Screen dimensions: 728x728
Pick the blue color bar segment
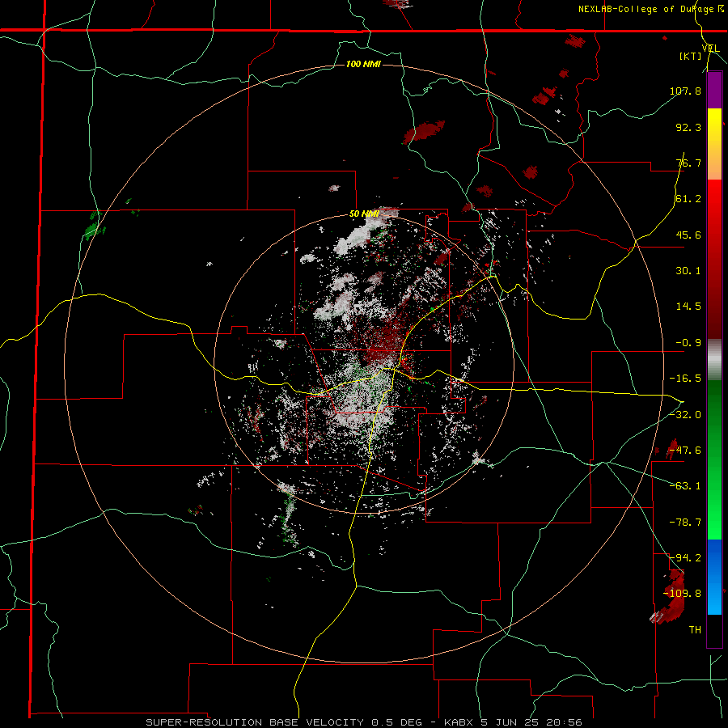click(x=714, y=576)
